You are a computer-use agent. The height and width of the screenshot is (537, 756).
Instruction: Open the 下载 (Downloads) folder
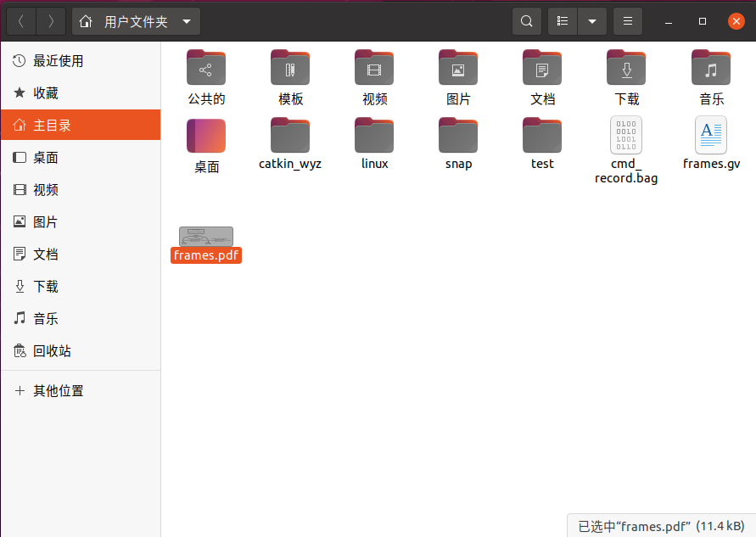[x=626, y=76]
